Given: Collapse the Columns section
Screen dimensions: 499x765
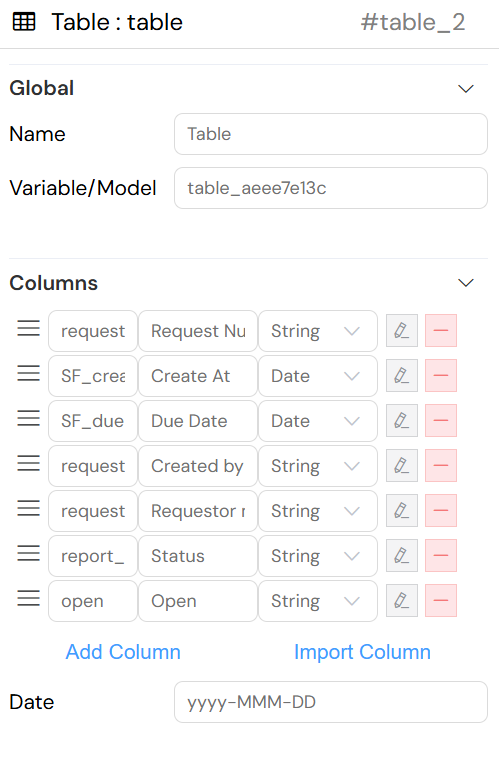Looking at the screenshot, I should click(466, 283).
